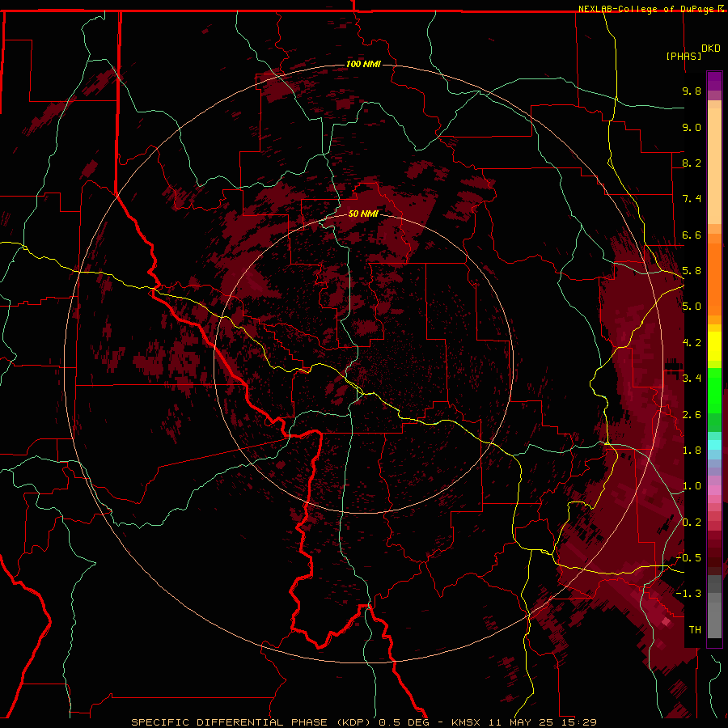Click the 3.4 value on the scale
Image resolution: width=728 pixels, height=728 pixels.
click(692, 379)
